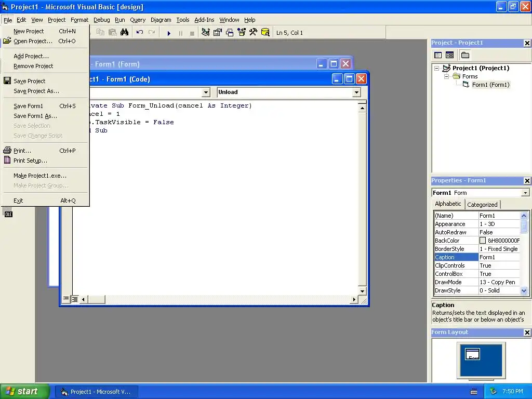
Task: Click Procedure View button in code window
Action: point(66,299)
